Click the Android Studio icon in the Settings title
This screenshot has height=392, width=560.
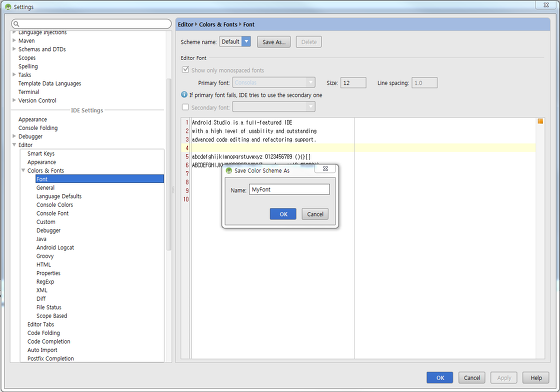pos(8,7)
